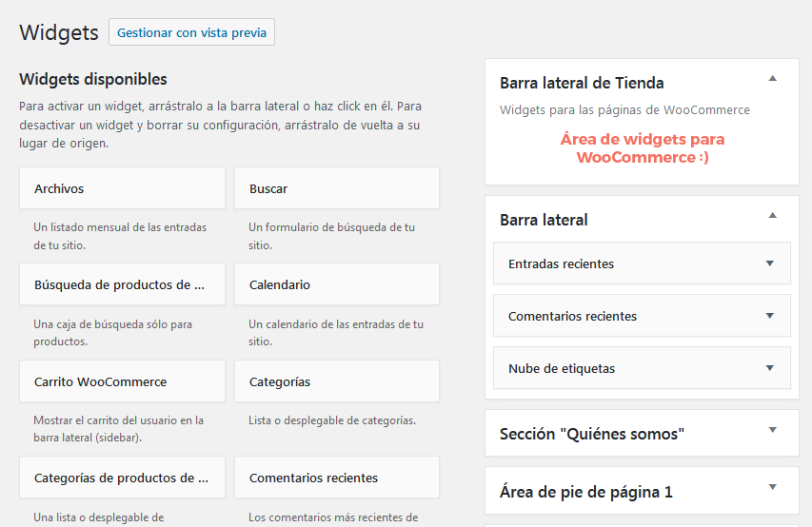Choose the Categorías available widget

click(337, 381)
